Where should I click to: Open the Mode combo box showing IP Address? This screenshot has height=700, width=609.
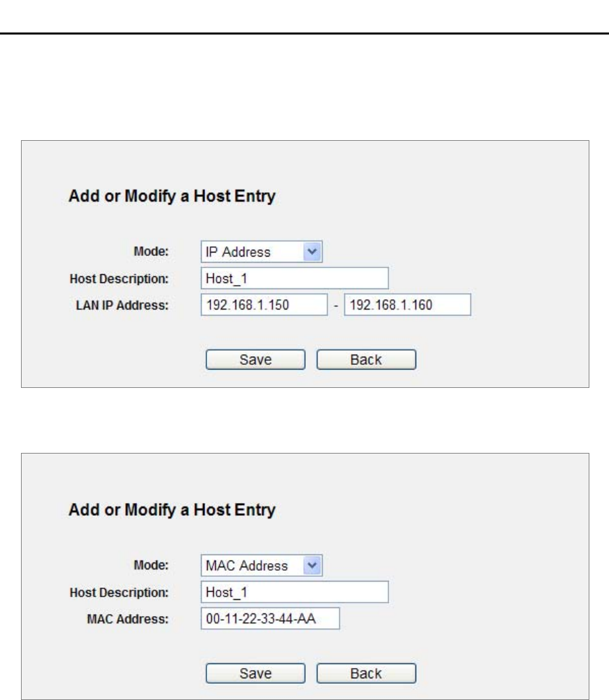pos(262,252)
